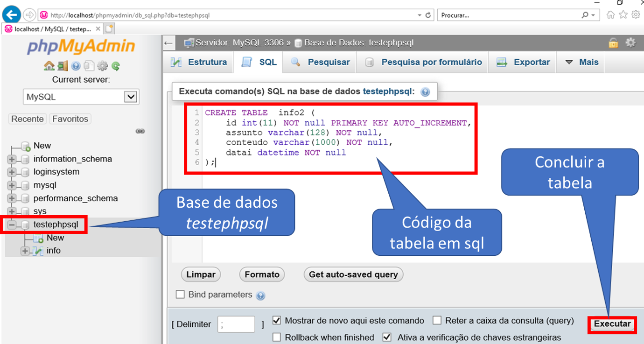Click the padlock icon in the header
Screen dimensions: 644x344
[613, 43]
